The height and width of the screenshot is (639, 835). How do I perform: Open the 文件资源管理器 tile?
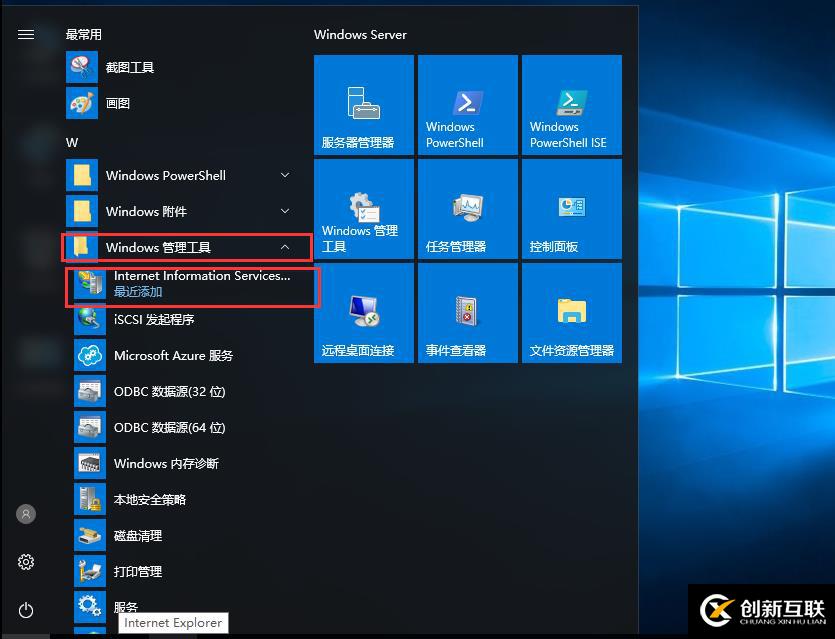tap(572, 313)
